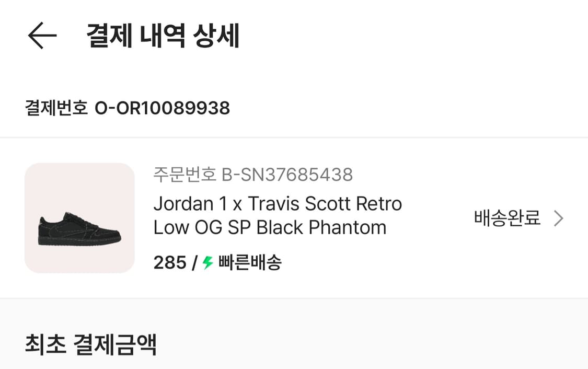
Task: Tap the 결제 내역 상세 title
Action: tap(162, 36)
